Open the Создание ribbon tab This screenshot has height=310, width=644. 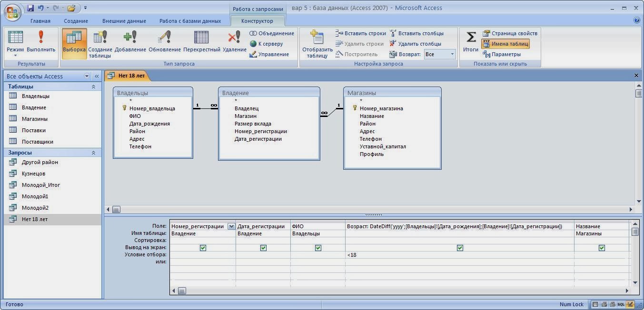point(76,21)
